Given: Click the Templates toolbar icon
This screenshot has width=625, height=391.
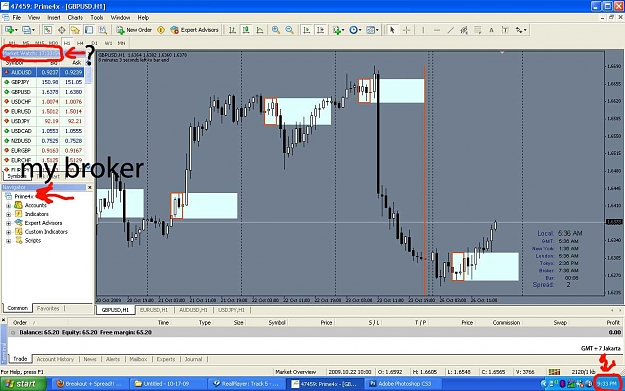Looking at the screenshot, I should coord(370,30).
